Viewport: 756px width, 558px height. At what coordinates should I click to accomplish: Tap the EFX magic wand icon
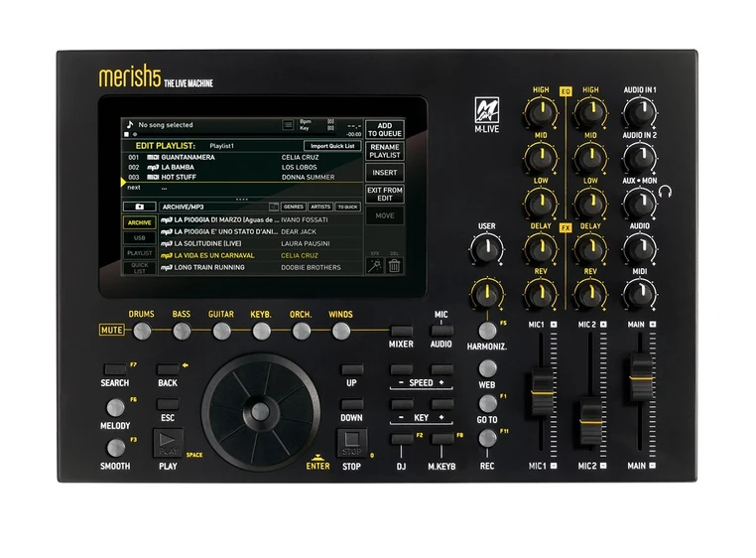[375, 265]
